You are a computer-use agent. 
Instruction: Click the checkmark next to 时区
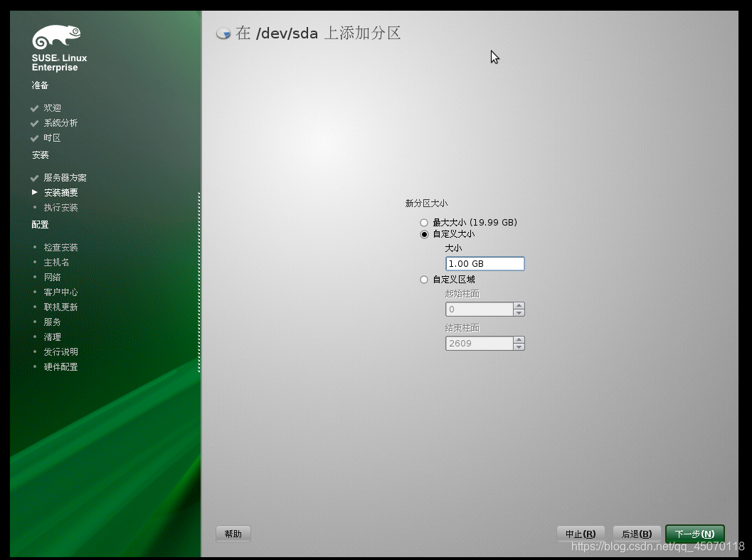(x=34, y=138)
